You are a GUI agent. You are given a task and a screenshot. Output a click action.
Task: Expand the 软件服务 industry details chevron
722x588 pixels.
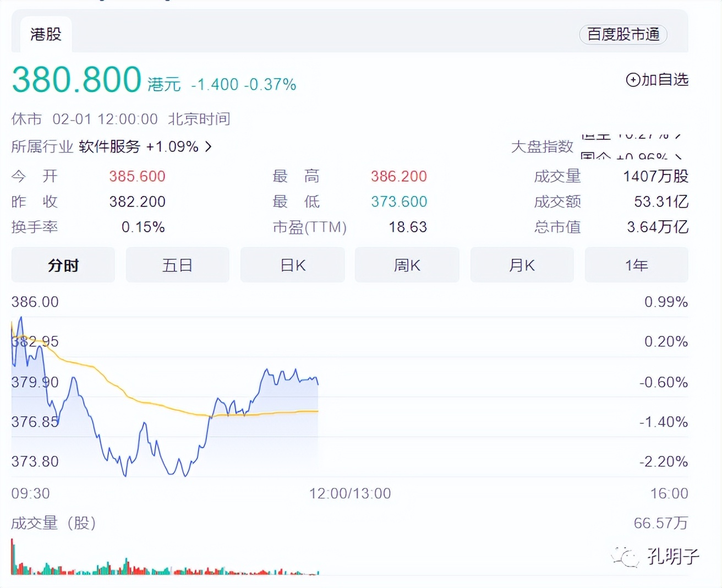tap(208, 146)
